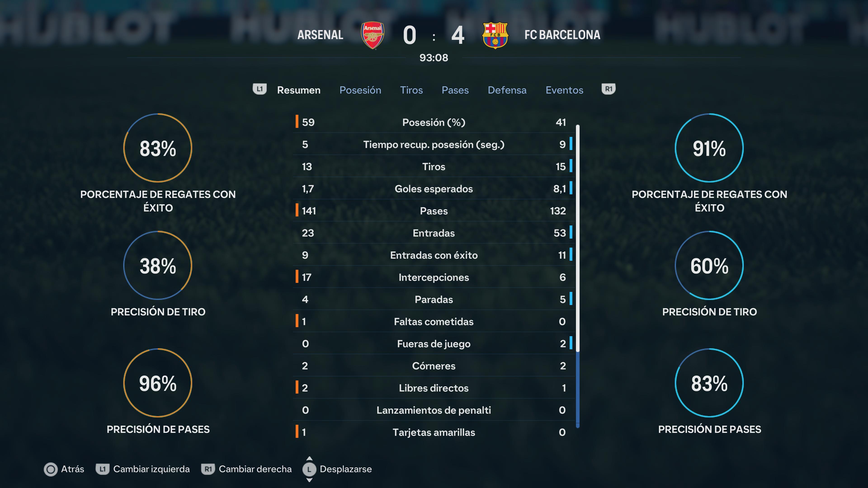Select the Defensa tab
The image size is (868, 488).
507,90
